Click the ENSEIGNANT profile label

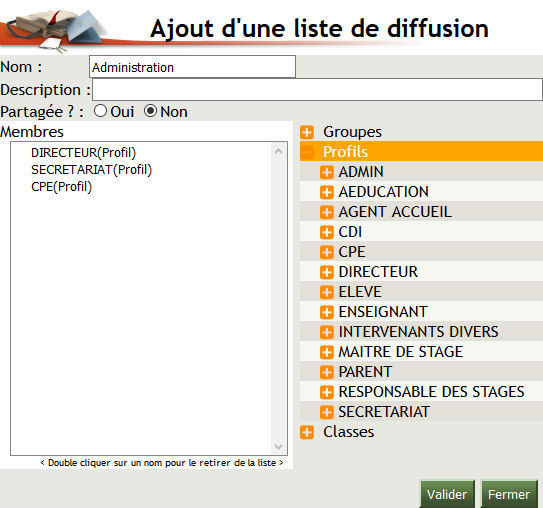[383, 312]
